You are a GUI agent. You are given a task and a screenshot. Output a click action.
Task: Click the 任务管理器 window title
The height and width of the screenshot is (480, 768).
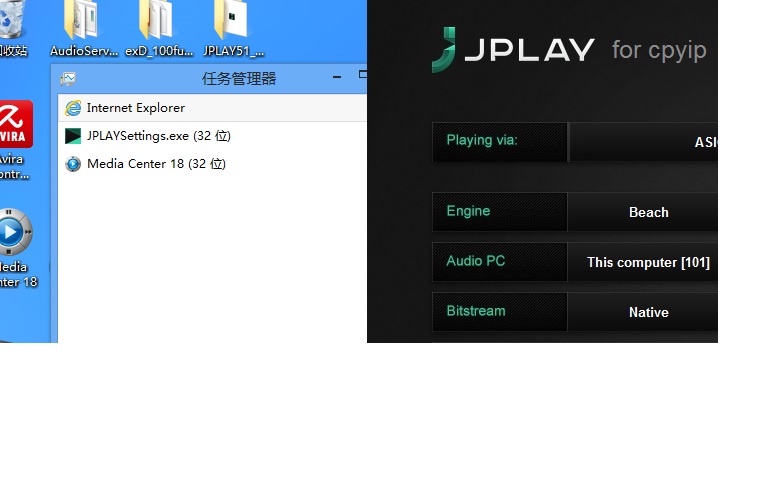[x=239, y=78]
